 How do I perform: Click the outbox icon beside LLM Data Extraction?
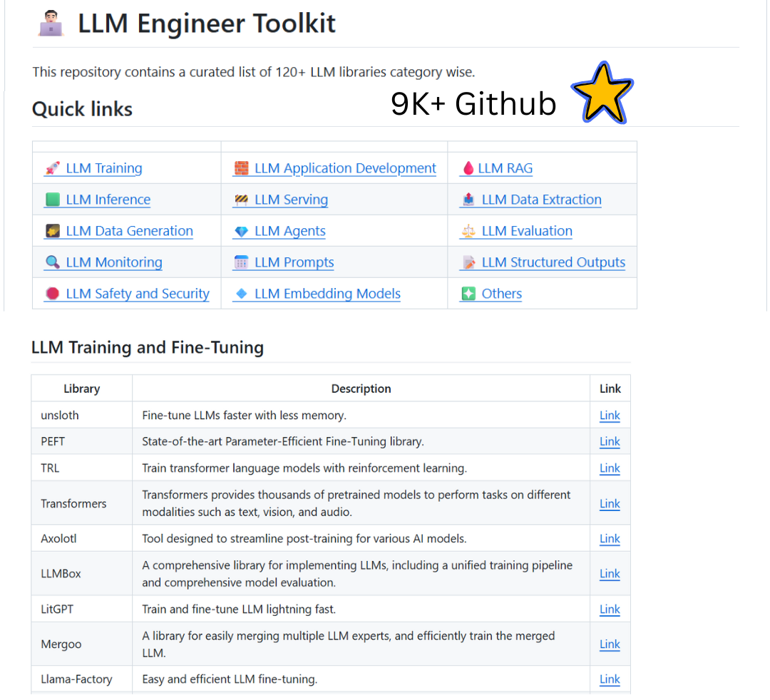468,200
